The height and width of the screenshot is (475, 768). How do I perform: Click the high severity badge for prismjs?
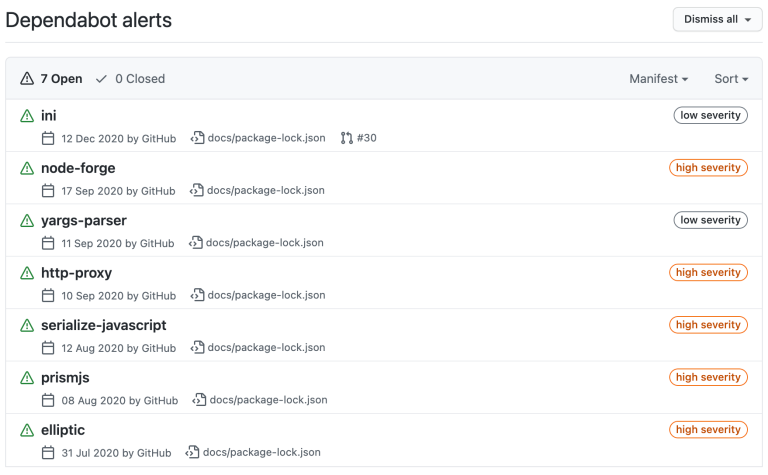(x=708, y=377)
